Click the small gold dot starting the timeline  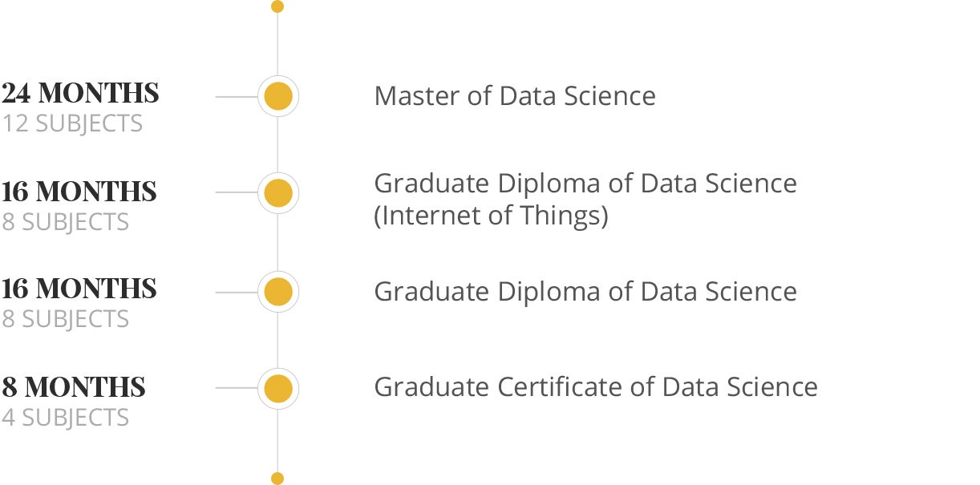277,6
